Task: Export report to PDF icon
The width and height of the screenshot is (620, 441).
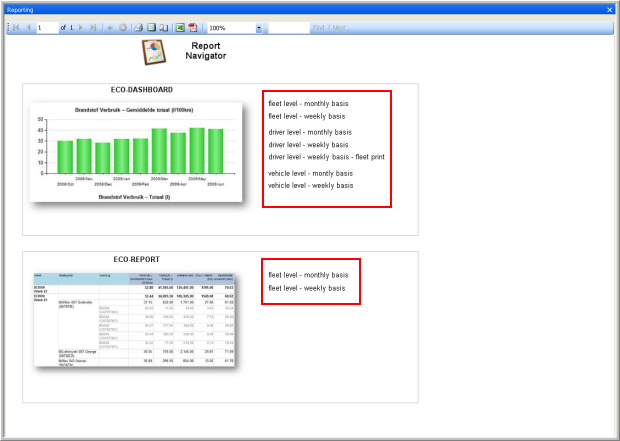Action: (192, 28)
